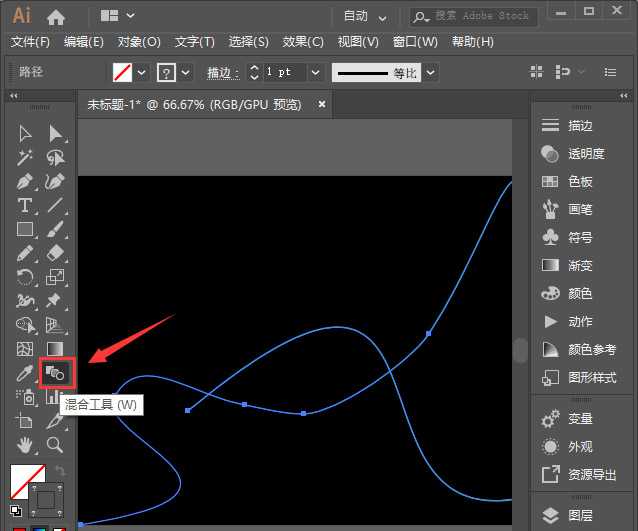Activate the Magic Wand tool
Viewport: 638px width, 531px height.
point(26,157)
